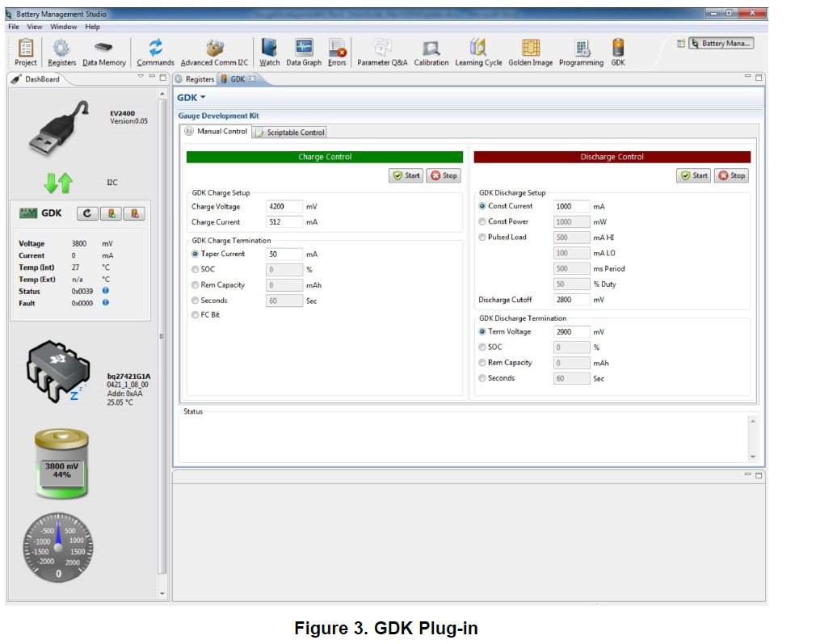Select Seconds charge termination option

click(196, 301)
